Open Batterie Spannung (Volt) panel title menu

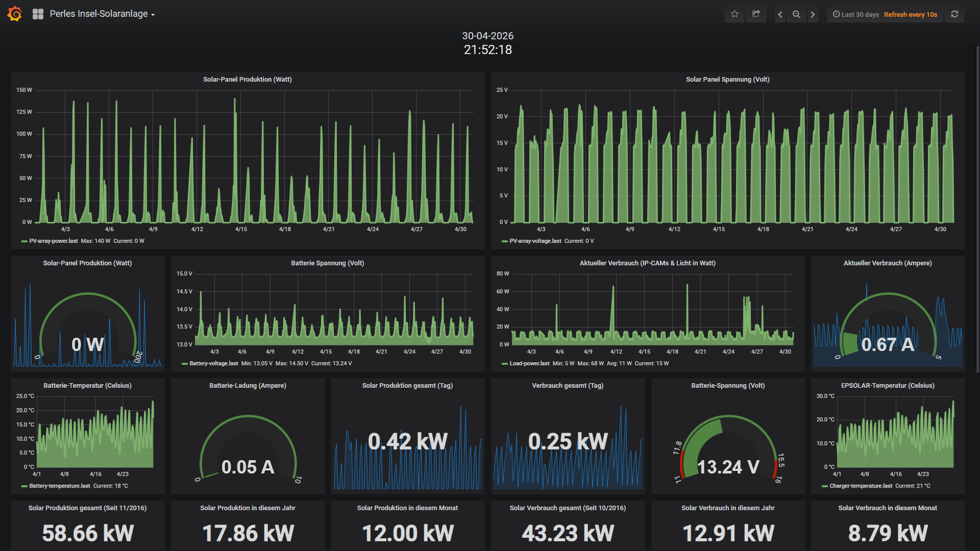327,263
